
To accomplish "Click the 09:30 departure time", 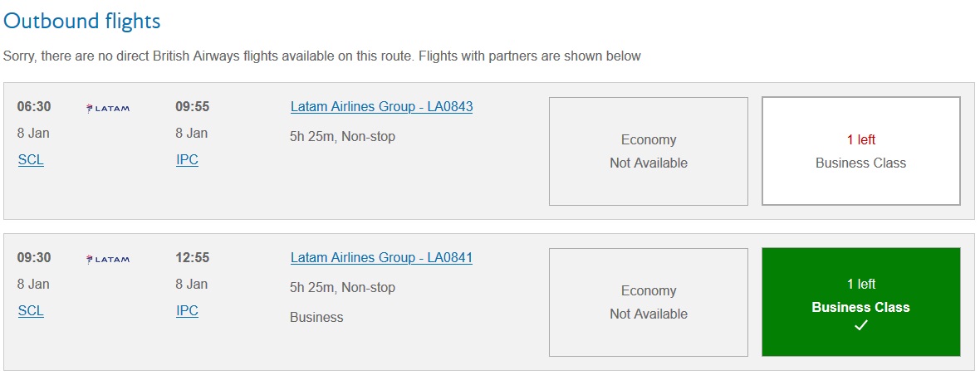I will coord(34,257).
